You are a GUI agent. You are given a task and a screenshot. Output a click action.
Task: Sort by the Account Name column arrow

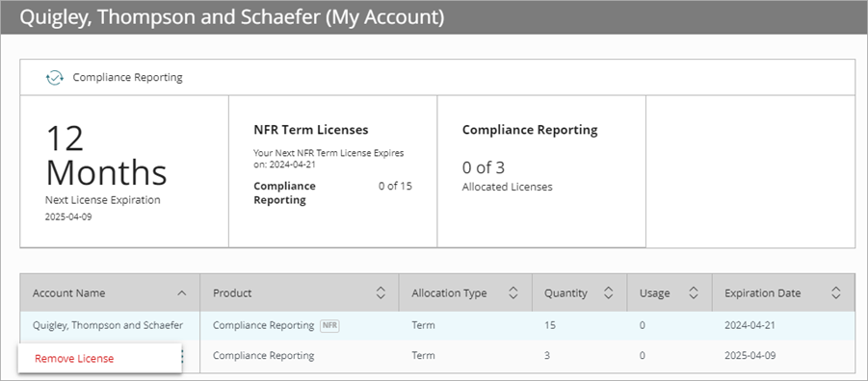181,293
